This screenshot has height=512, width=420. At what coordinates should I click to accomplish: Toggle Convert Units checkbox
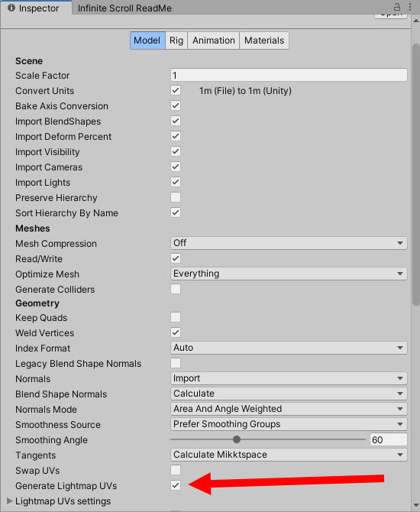coord(176,90)
